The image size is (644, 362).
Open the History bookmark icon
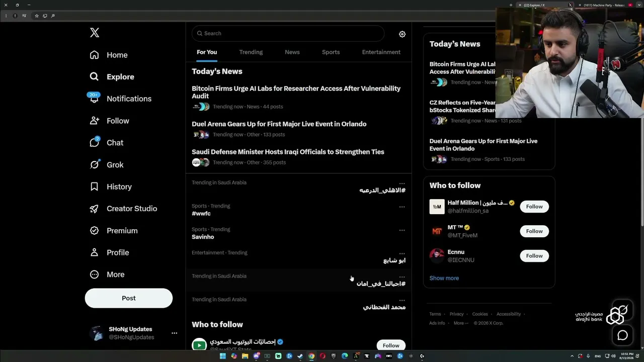coord(94,187)
